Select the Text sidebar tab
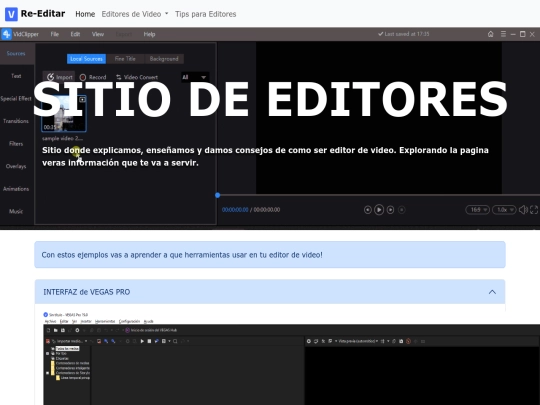The height and width of the screenshot is (405, 540). 16,76
